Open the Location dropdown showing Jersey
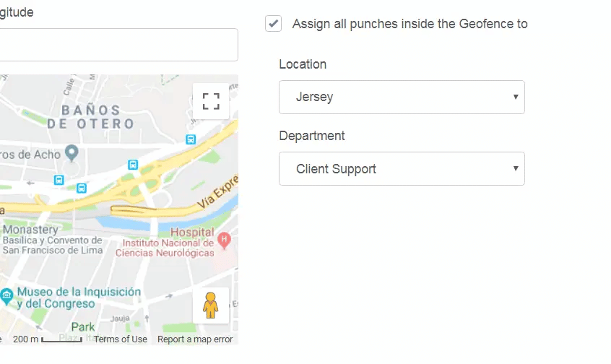The height and width of the screenshot is (364, 611). pyautogui.click(x=402, y=97)
